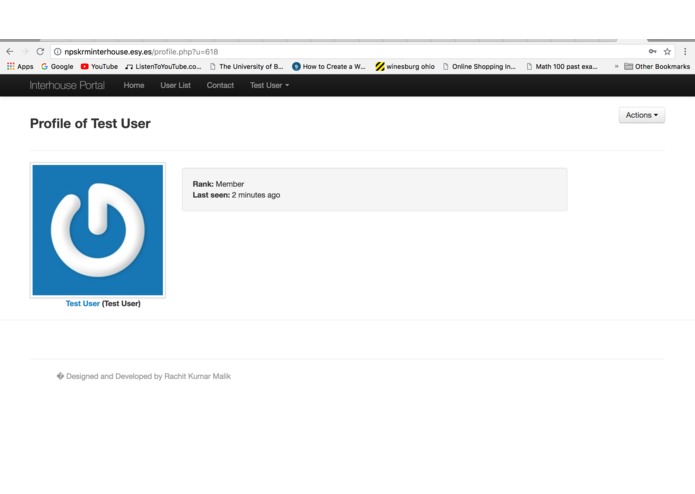Go back using browser back arrow

(10, 51)
